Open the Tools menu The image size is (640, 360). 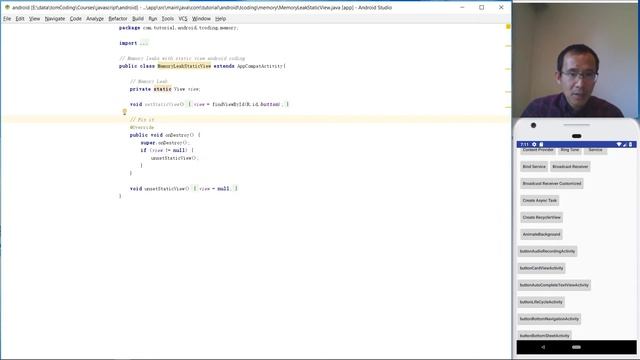pos(167,19)
